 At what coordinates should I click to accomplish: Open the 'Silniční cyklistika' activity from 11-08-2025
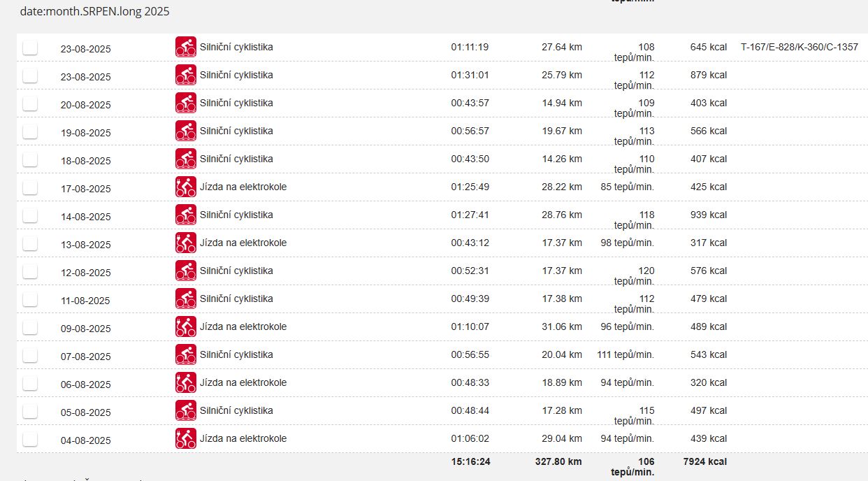coord(236,299)
